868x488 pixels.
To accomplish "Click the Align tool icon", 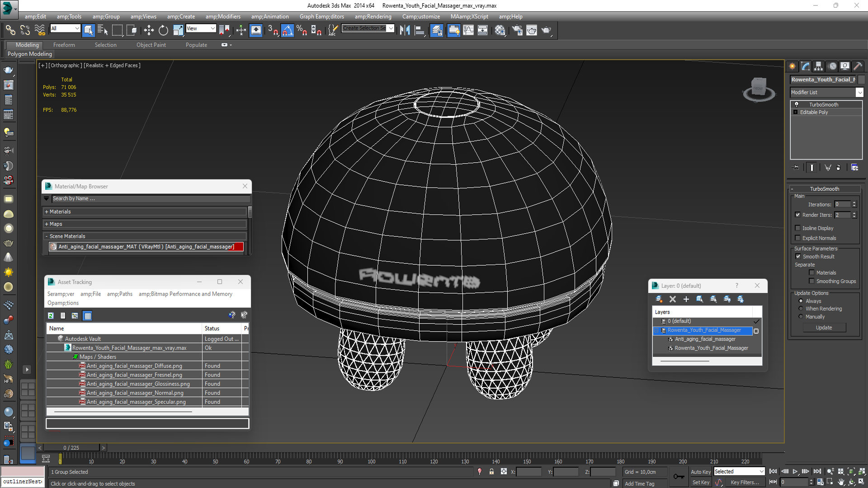I will click(x=420, y=30).
